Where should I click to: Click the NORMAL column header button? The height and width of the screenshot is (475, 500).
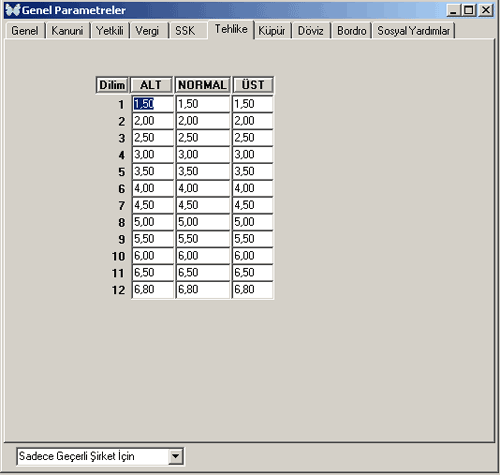coord(202,85)
